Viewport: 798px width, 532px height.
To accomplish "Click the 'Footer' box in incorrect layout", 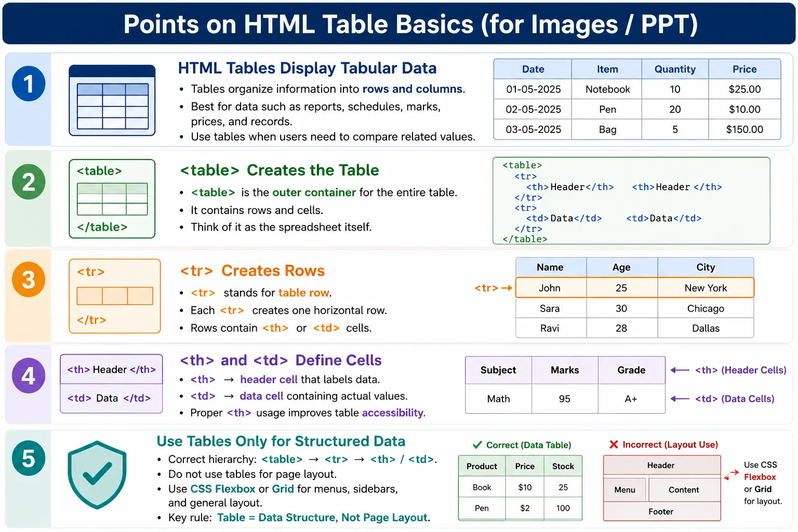I will (x=661, y=512).
